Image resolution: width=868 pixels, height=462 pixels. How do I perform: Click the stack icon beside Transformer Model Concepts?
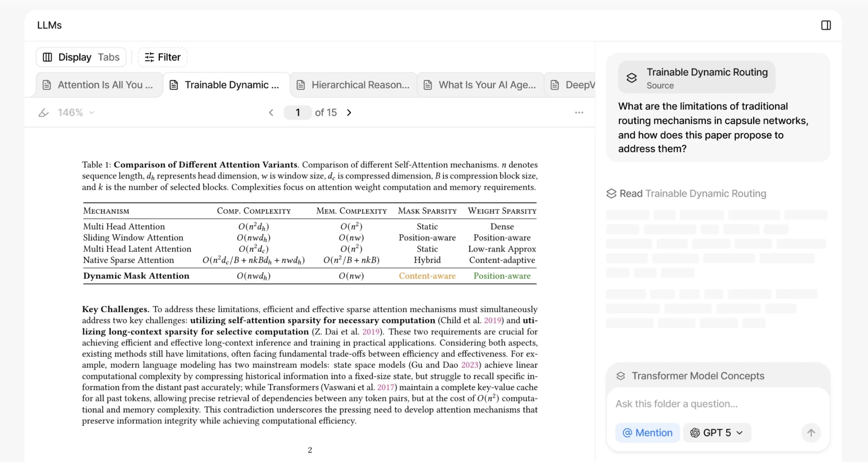click(x=621, y=376)
